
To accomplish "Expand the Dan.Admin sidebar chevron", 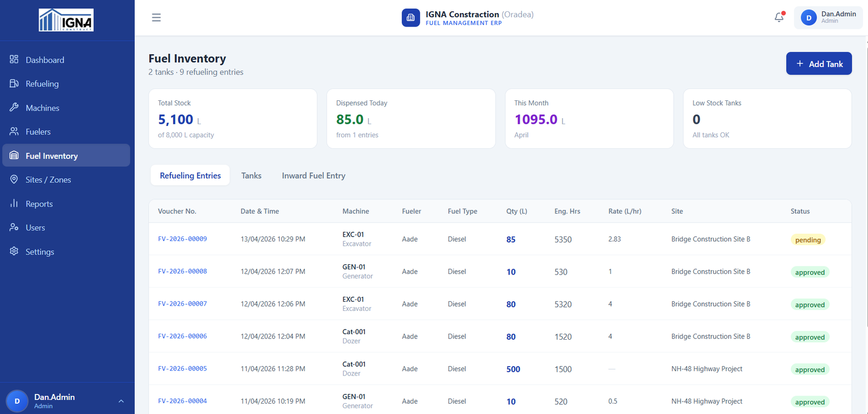I will (x=121, y=401).
